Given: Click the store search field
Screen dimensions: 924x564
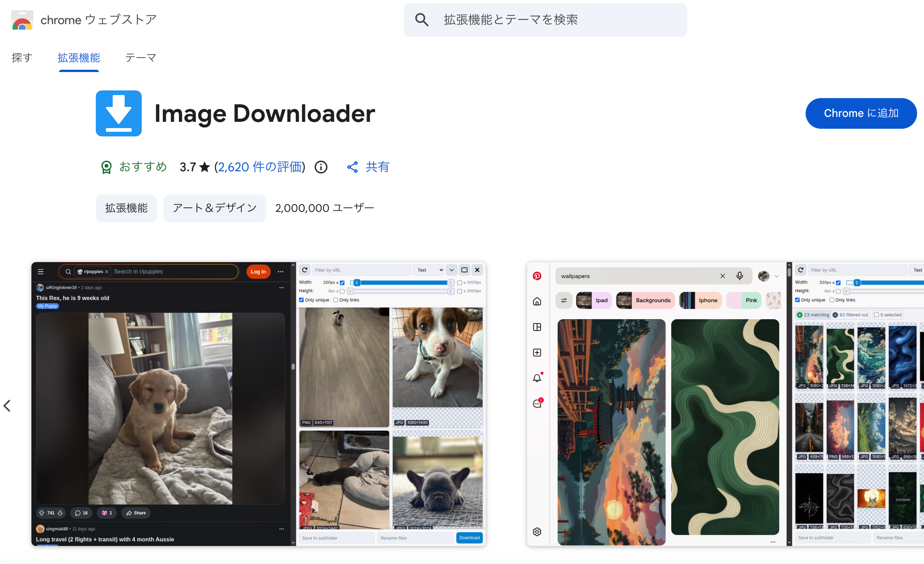Looking at the screenshot, I should pos(545,20).
